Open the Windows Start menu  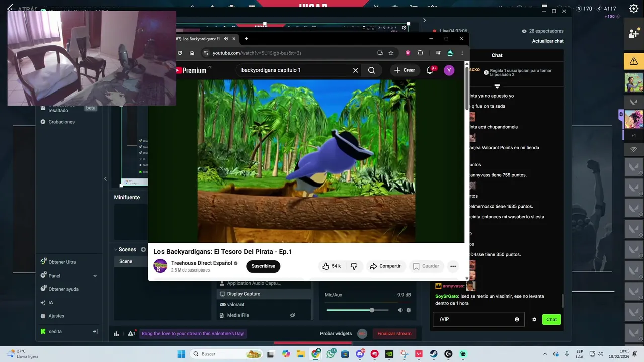tap(181, 354)
